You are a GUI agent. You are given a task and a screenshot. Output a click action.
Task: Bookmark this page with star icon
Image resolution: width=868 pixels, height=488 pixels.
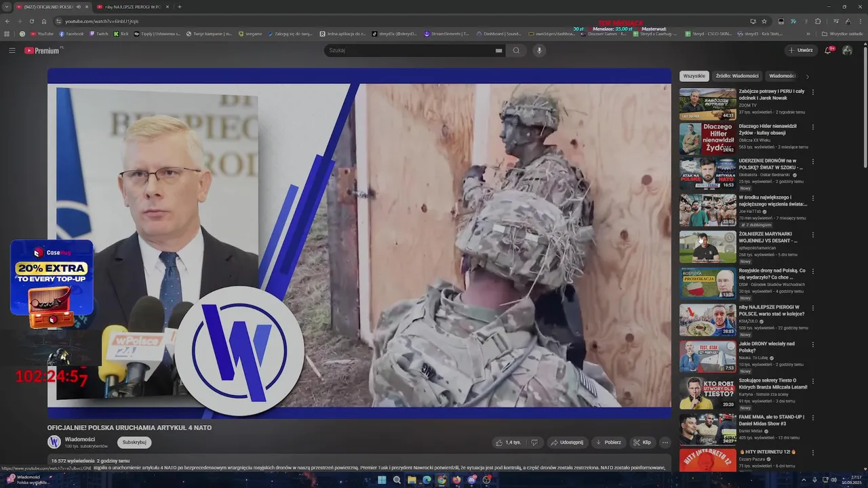click(764, 21)
